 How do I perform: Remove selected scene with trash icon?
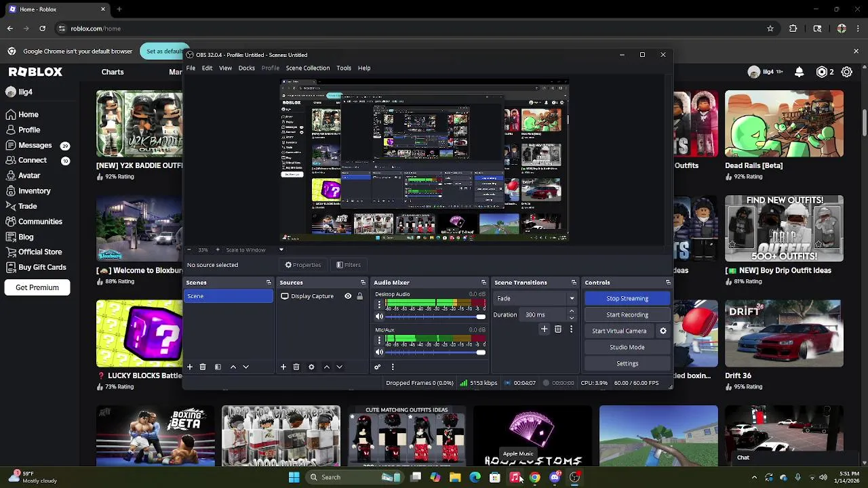coord(202,367)
